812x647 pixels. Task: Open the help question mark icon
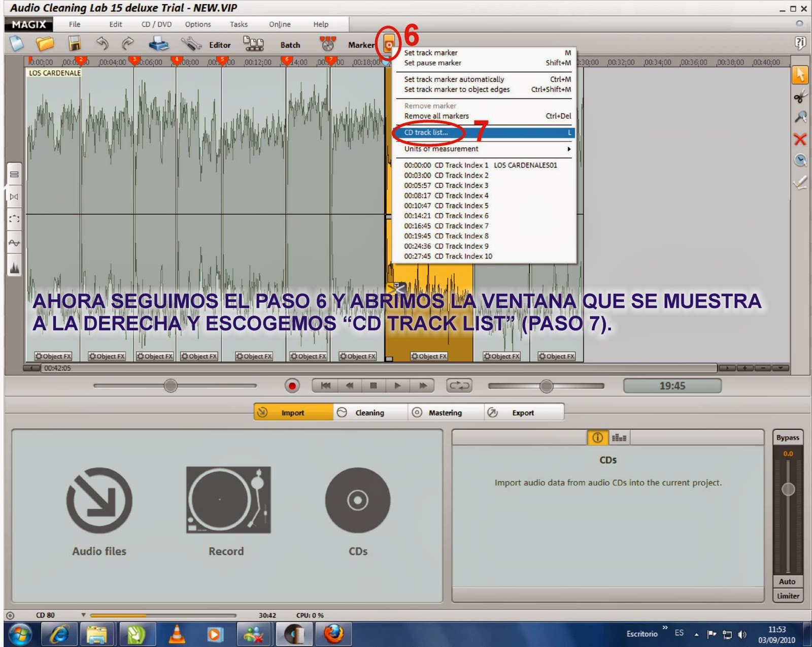(x=800, y=43)
